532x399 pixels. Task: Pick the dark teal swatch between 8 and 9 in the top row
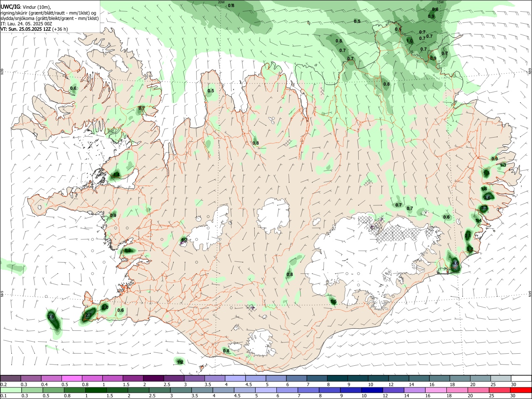tap(337, 378)
